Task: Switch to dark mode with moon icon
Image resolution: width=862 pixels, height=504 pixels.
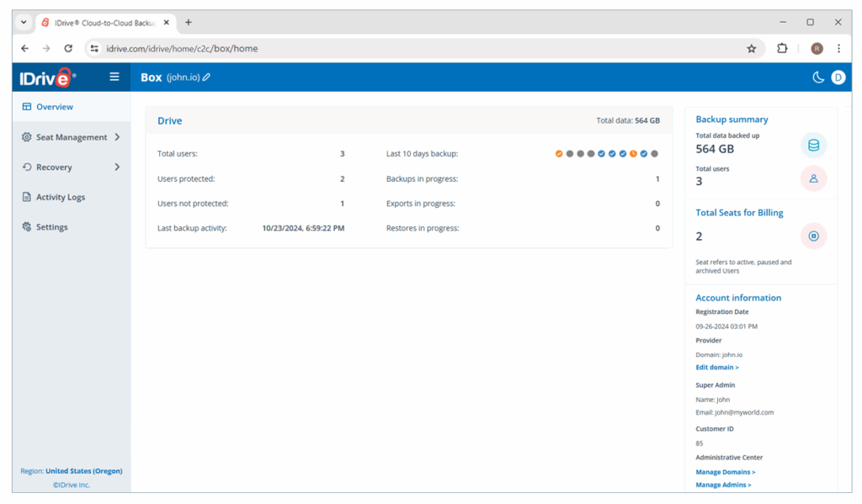Action: click(818, 77)
